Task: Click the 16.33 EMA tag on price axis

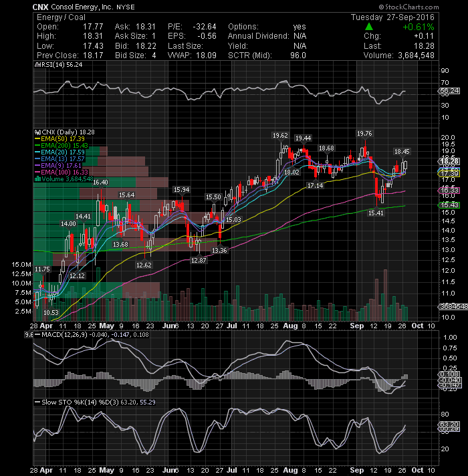Action: click(449, 191)
